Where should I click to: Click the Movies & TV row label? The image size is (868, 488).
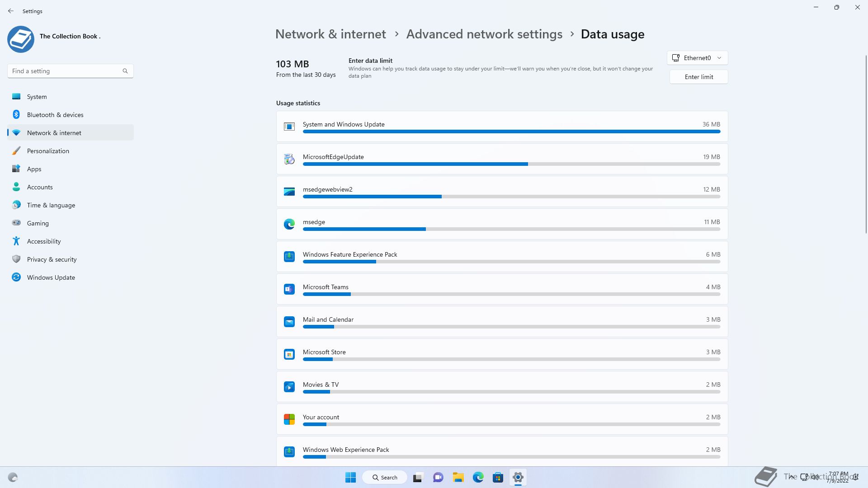(x=321, y=385)
